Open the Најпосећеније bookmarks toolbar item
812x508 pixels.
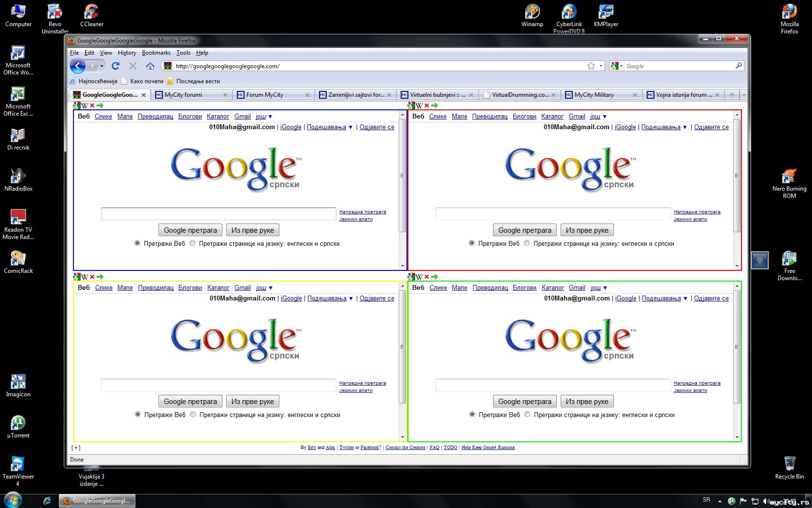point(94,81)
